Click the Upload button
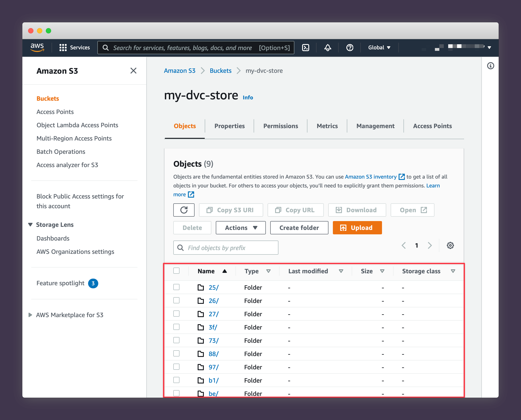The width and height of the screenshot is (521, 420). point(357,228)
